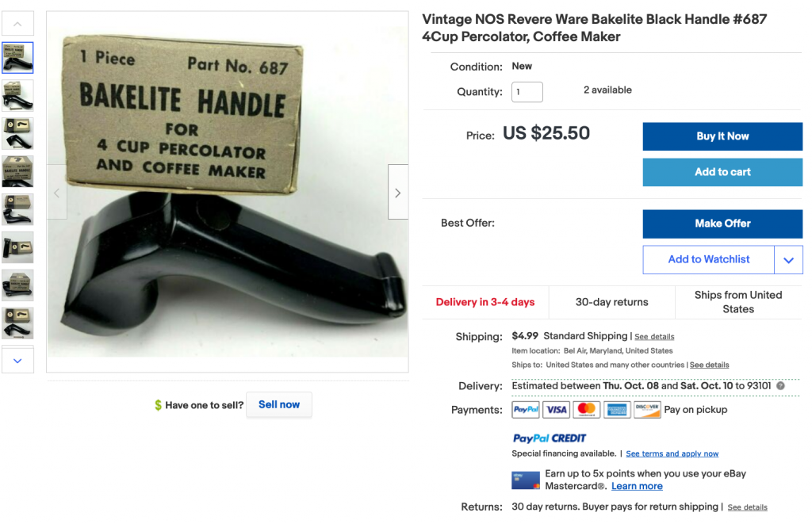Viewport: 812px width, 524px height.
Task: Click the Discover card icon
Action: tap(647, 410)
